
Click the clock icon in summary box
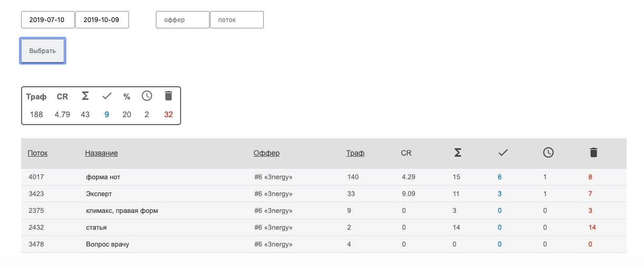pos(147,96)
